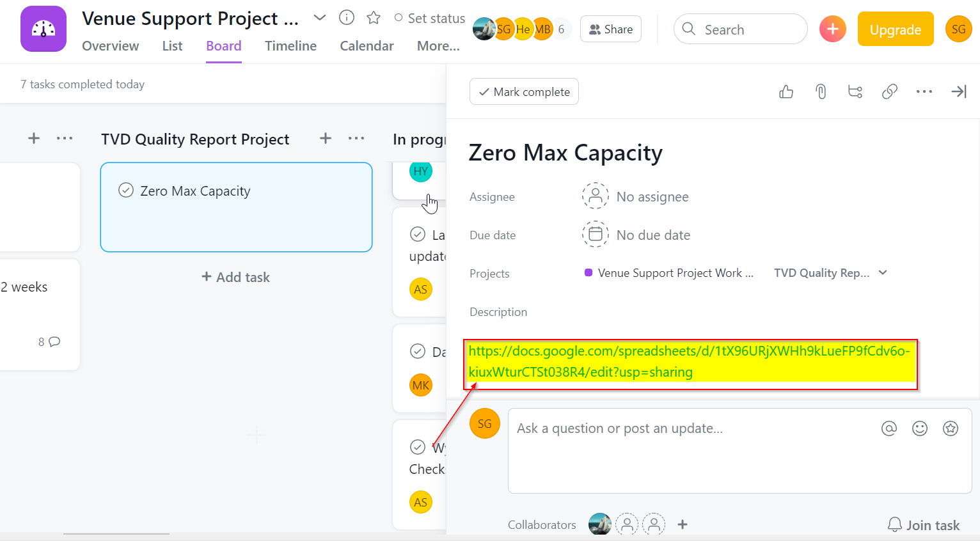Switch to the Calendar tab

click(367, 46)
